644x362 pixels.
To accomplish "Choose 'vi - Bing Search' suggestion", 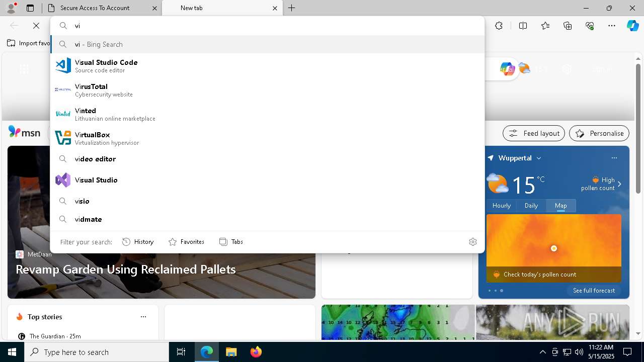I will [x=267, y=44].
